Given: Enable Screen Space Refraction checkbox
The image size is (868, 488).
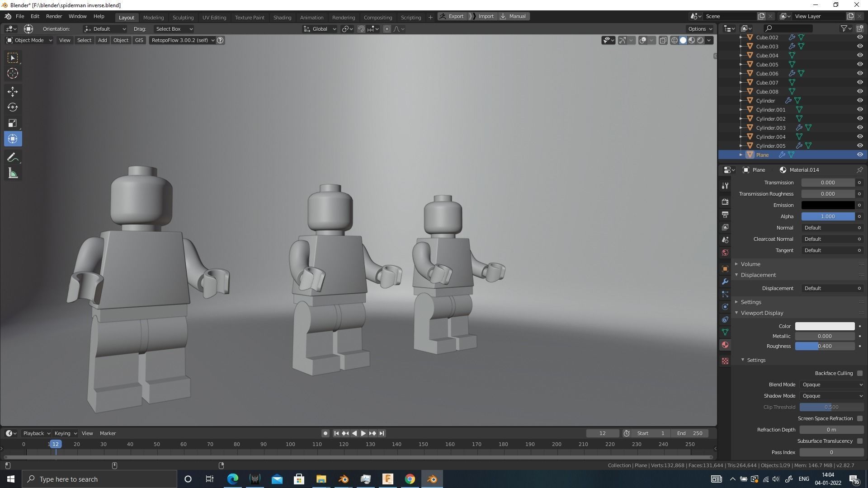Looking at the screenshot, I should (x=859, y=418).
